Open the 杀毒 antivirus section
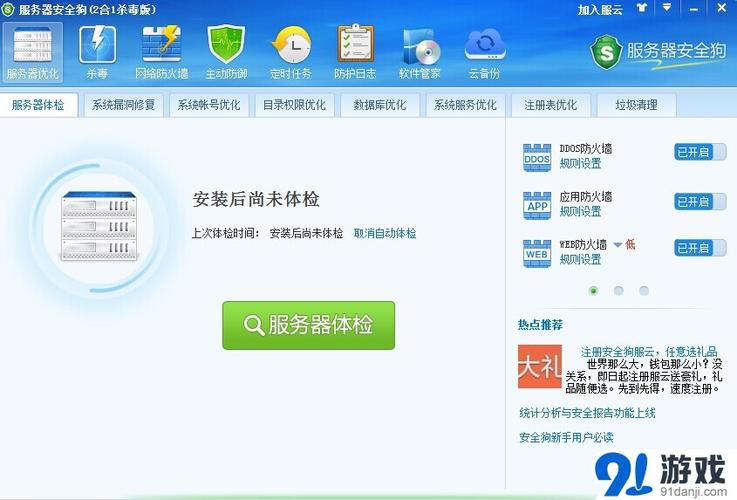 [97, 53]
